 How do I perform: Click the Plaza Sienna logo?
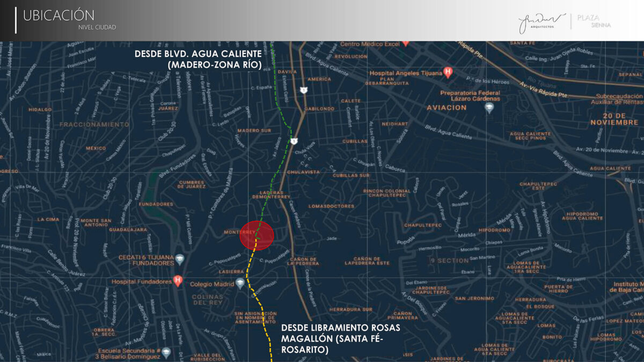[594, 21]
